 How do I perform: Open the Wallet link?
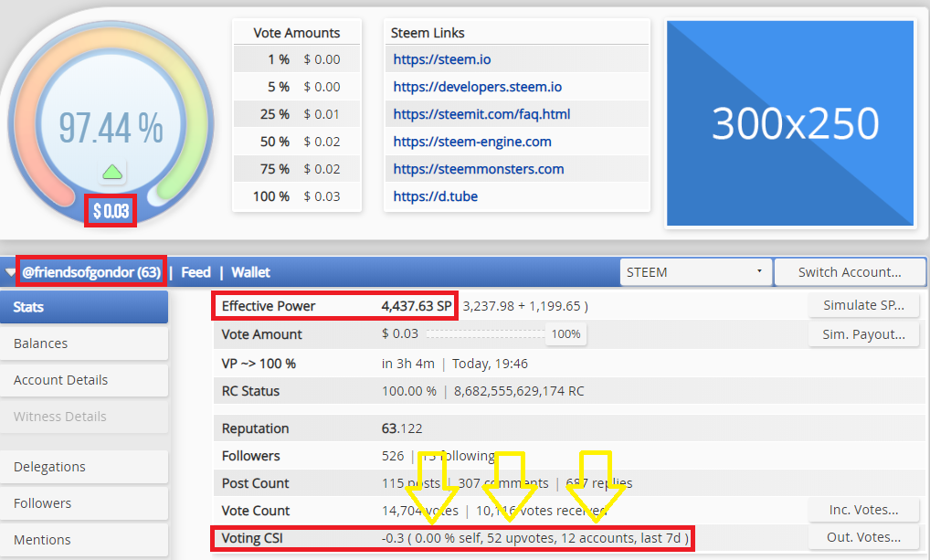(250, 272)
